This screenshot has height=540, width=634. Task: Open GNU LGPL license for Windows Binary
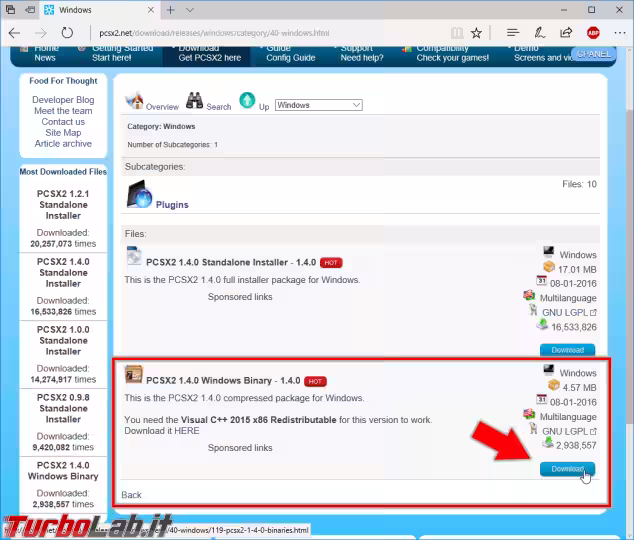pos(569,431)
